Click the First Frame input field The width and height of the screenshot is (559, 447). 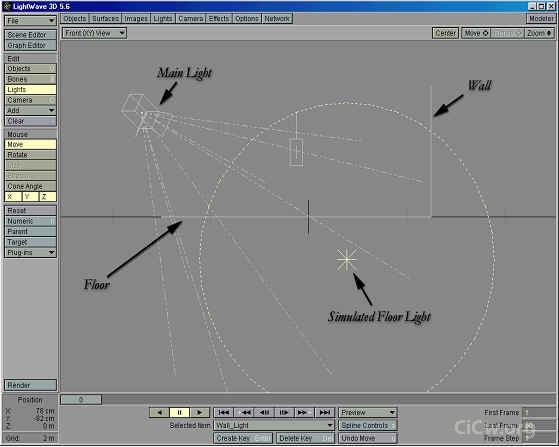coord(538,412)
